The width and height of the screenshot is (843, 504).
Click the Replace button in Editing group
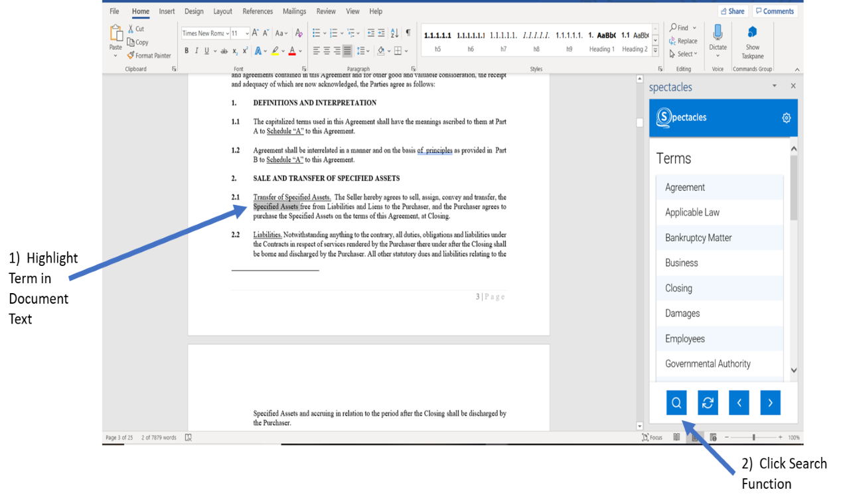[683, 41]
